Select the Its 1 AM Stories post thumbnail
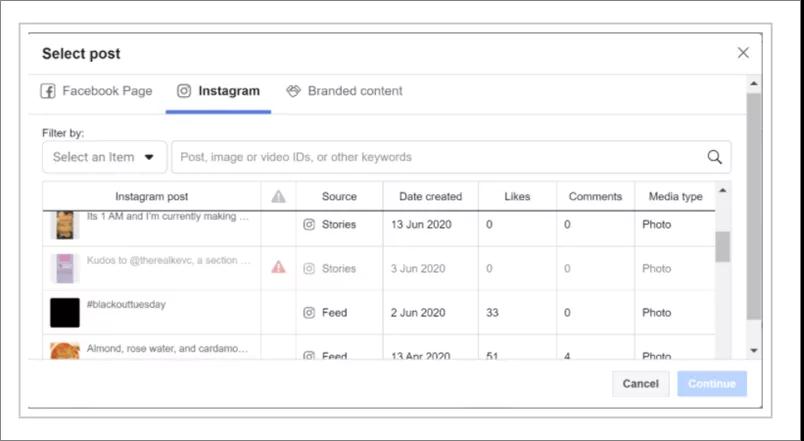The width and height of the screenshot is (804, 441). pos(65,225)
